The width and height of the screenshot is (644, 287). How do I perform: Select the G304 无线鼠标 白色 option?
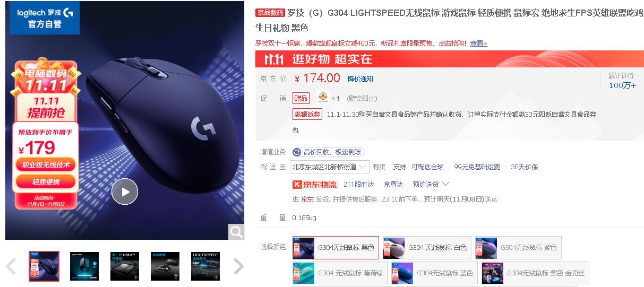[x=427, y=248]
